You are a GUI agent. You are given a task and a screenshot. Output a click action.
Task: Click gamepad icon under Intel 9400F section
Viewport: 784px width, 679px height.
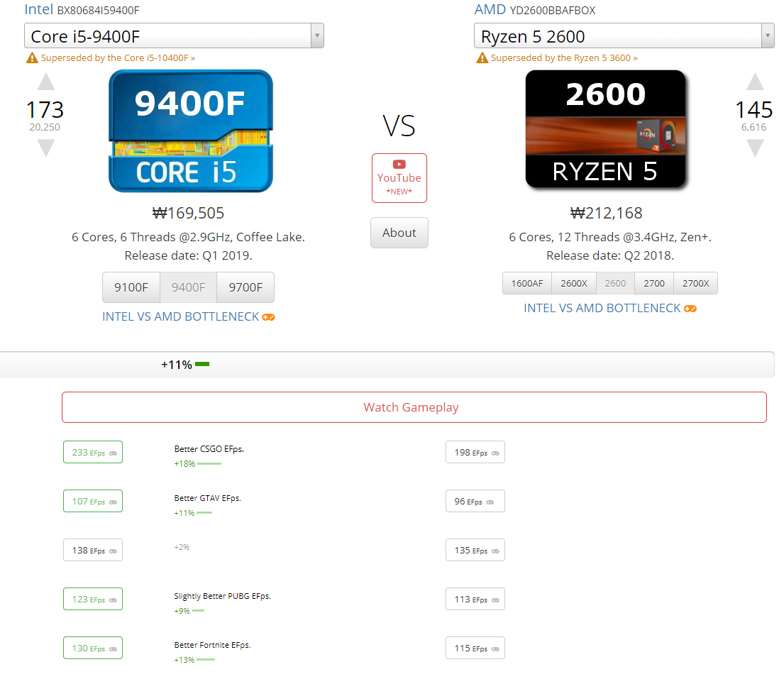pyautogui.click(x=268, y=317)
